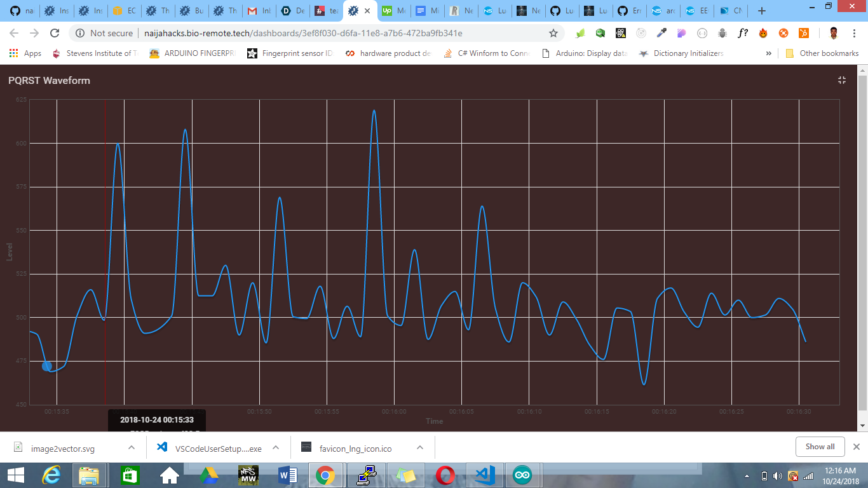Viewport: 868px width, 488px height.
Task: Open the image2vector.svg downloaded file
Action: pyautogui.click(x=62, y=448)
